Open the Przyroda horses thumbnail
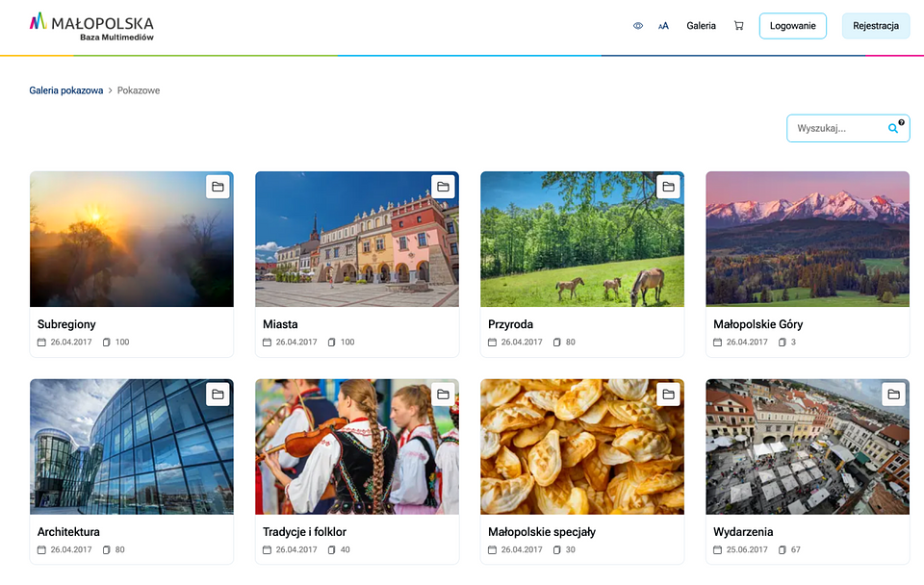 click(582, 240)
